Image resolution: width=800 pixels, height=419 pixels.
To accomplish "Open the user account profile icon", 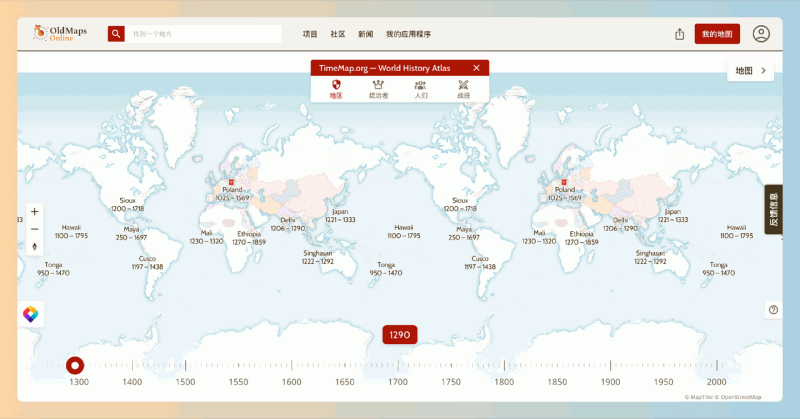I will click(761, 34).
